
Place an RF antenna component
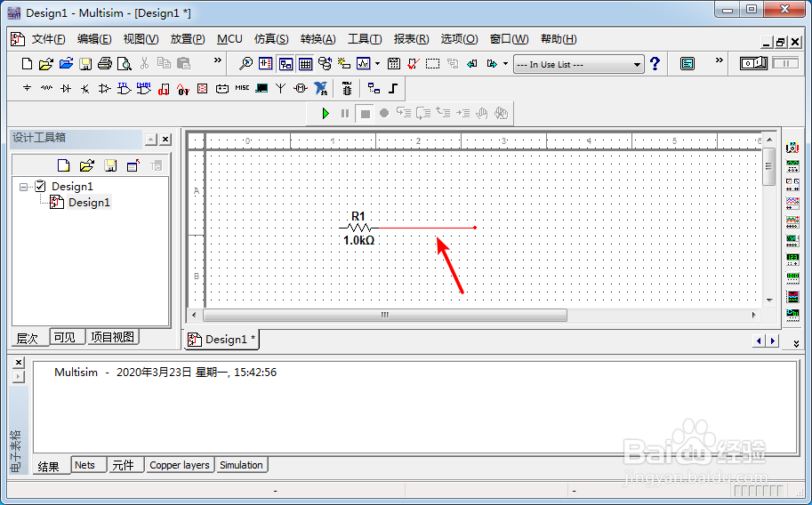[280, 89]
